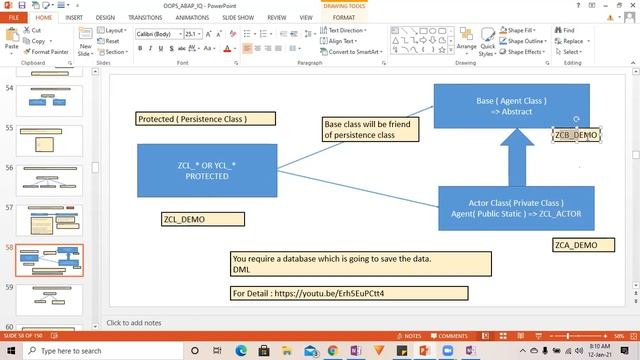Open Shape Effects dropdown
640x360 pixels.
click(x=522, y=52)
